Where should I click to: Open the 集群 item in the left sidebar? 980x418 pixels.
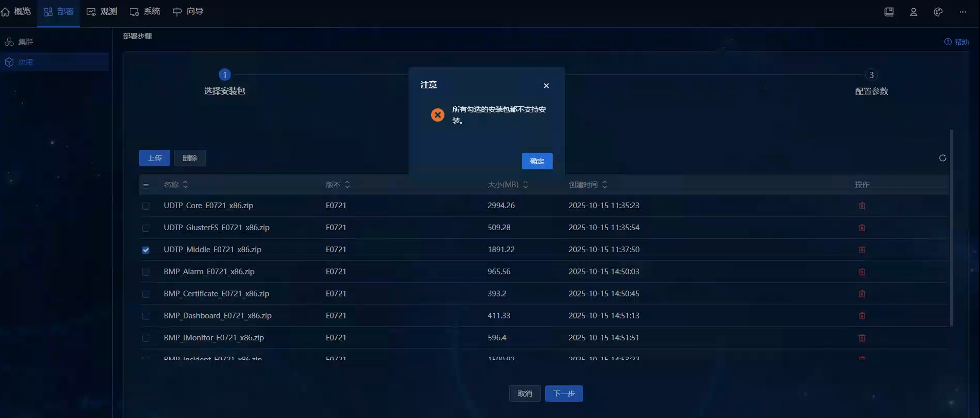tap(25, 42)
